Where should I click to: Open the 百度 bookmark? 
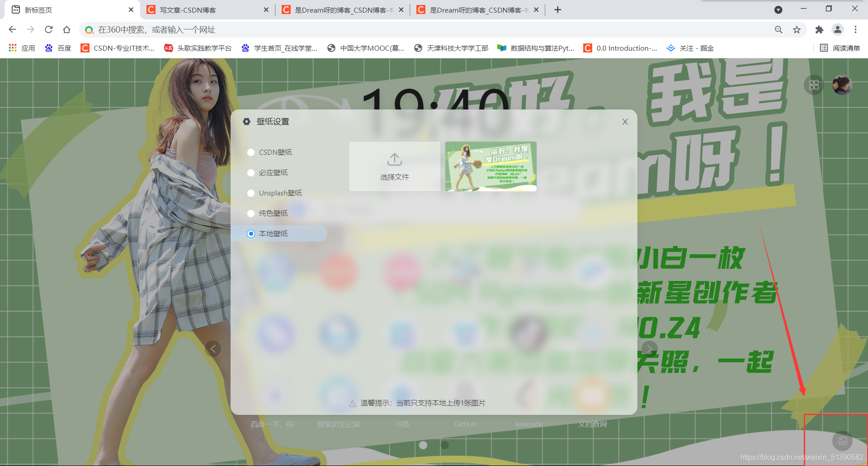tap(58, 48)
